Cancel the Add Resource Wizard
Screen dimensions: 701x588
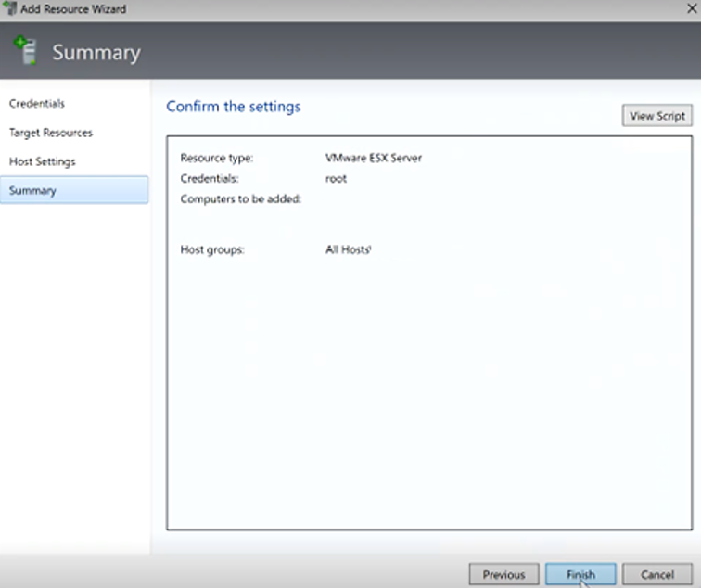(656, 574)
